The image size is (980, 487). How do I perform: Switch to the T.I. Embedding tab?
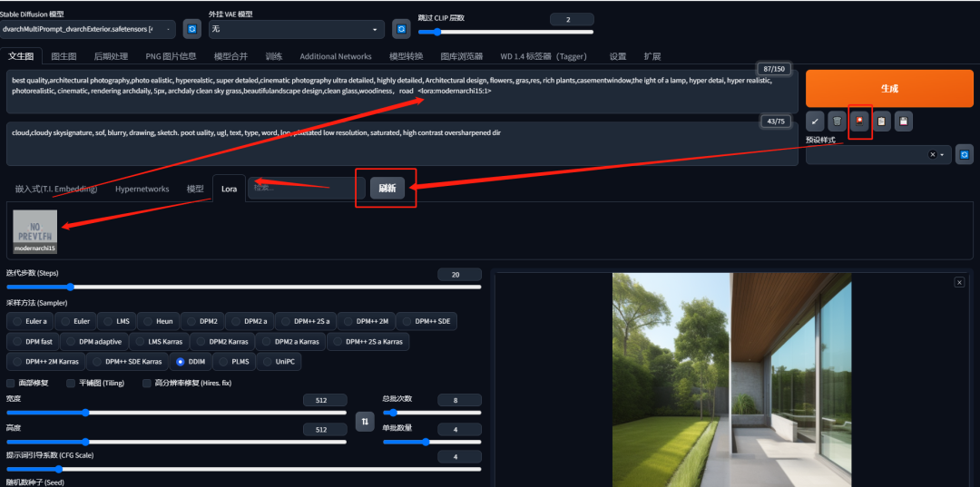pos(56,189)
